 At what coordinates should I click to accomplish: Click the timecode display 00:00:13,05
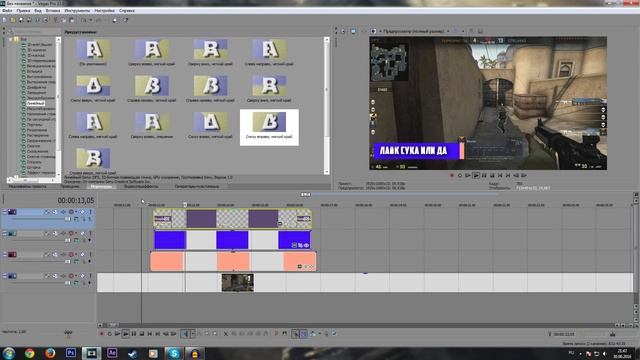click(x=76, y=200)
